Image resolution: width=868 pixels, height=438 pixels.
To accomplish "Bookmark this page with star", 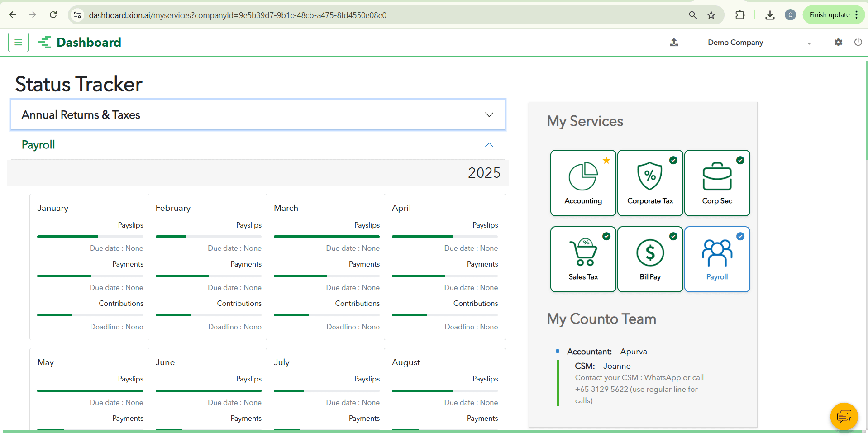I will pyautogui.click(x=711, y=15).
